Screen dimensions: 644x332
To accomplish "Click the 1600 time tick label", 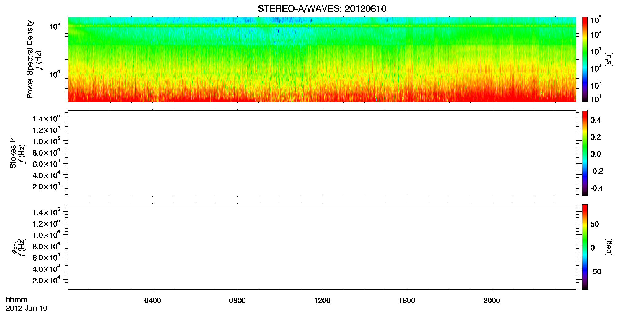I will (x=407, y=301).
